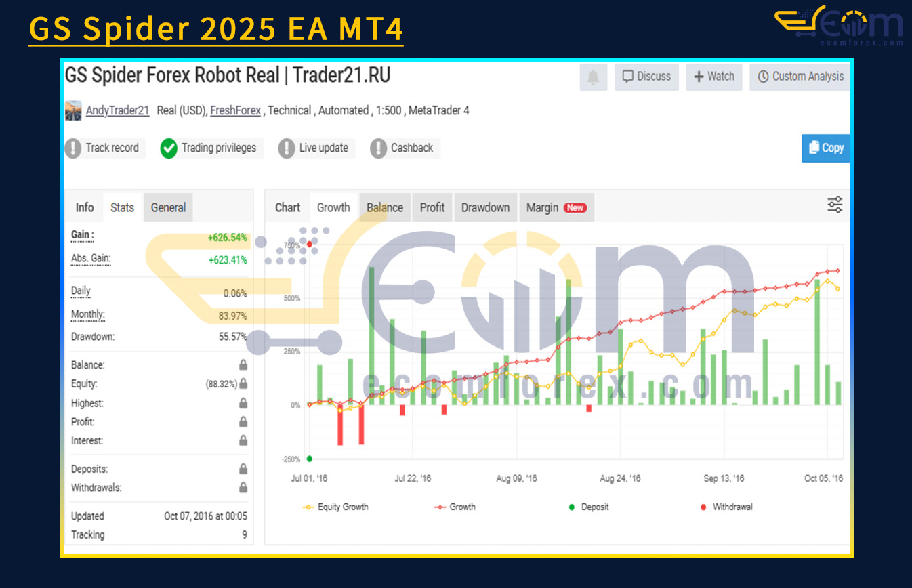Click the Jul 22, '16 axis label
The width and height of the screenshot is (912, 588).
413,478
